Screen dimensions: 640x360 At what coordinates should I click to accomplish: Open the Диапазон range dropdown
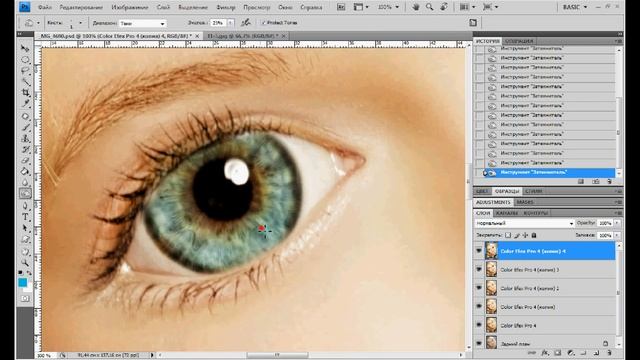142,23
